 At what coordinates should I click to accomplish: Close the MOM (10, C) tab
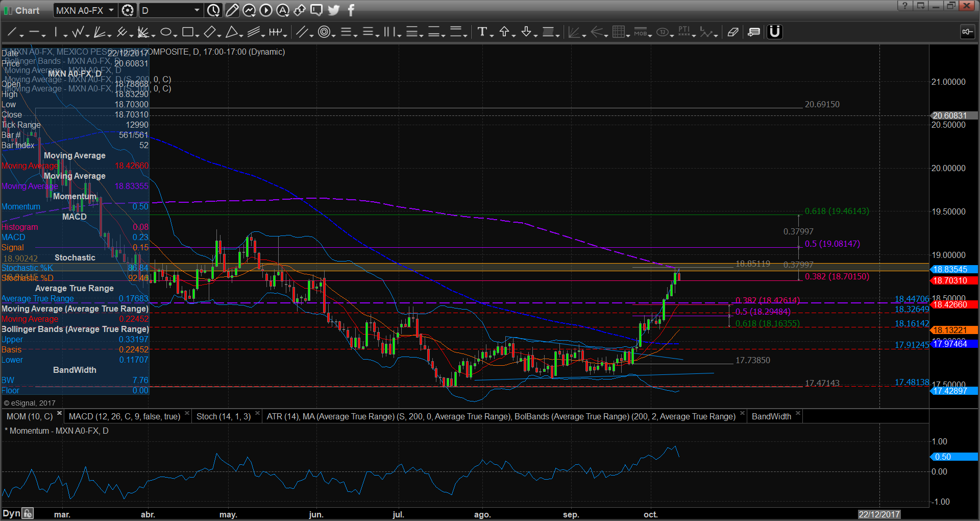pos(59,413)
